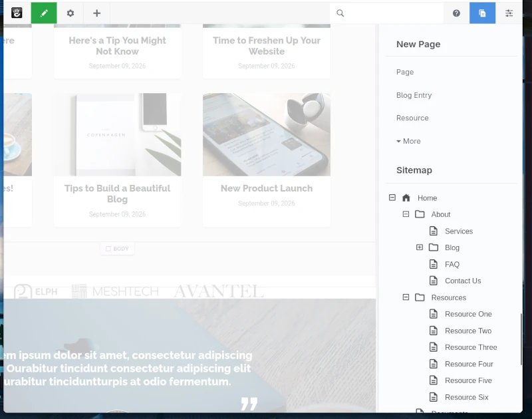Close the pages panel via the blue pages icon
The image size is (532, 419).
point(482,13)
